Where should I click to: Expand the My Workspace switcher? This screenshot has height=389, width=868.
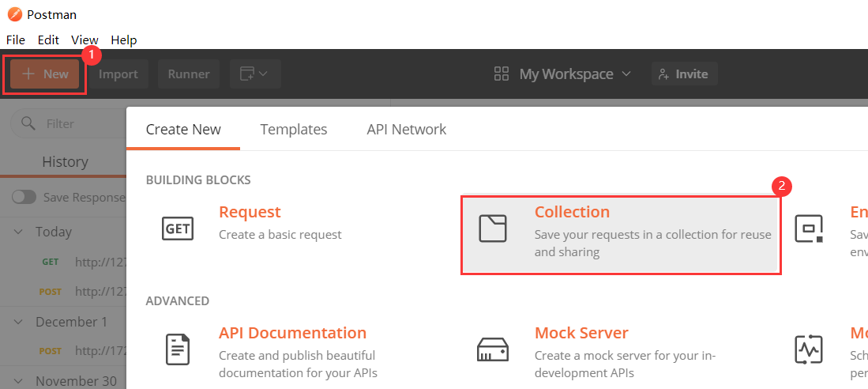575,74
